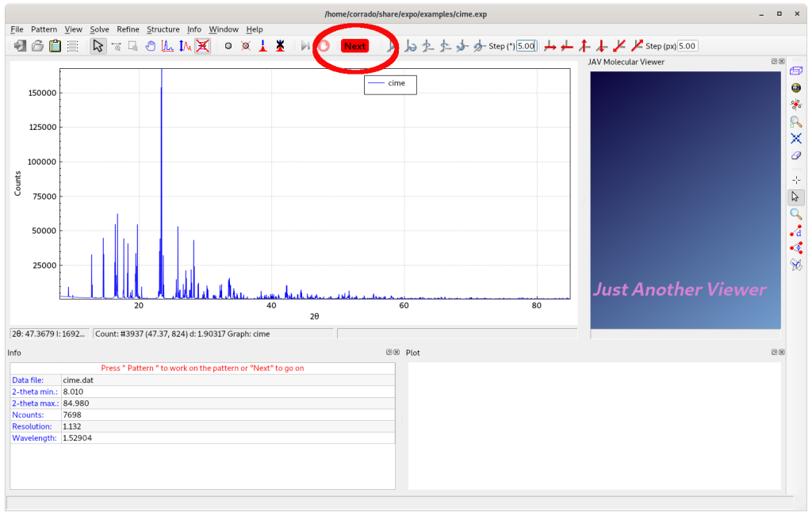Open the Help menu

pyautogui.click(x=255, y=29)
